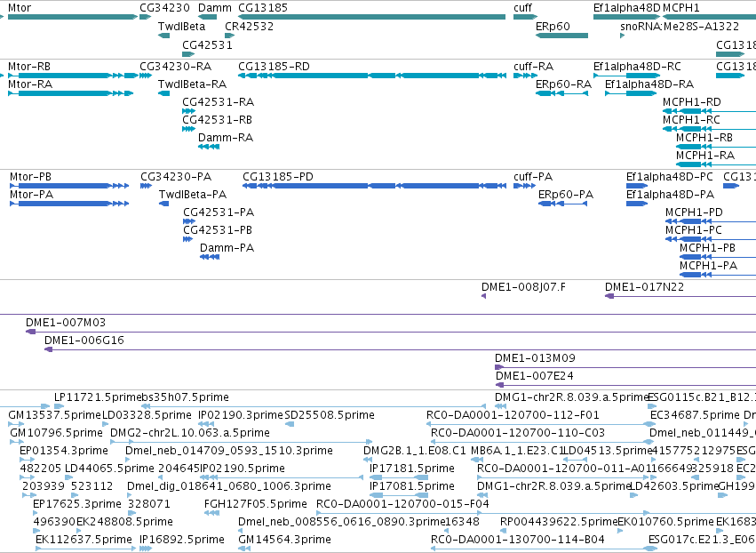
Task: Click the teal ERp60 gene arrow
Action: pyautogui.click(x=561, y=36)
